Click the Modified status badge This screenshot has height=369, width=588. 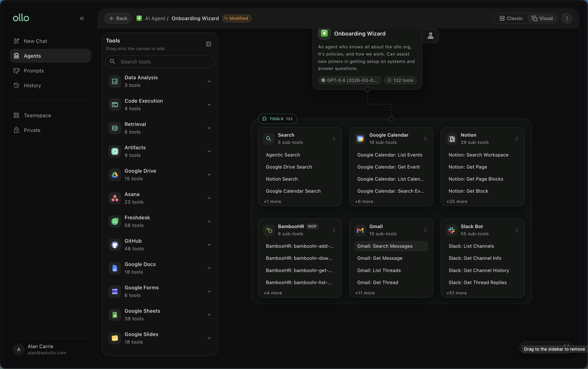pos(237,18)
